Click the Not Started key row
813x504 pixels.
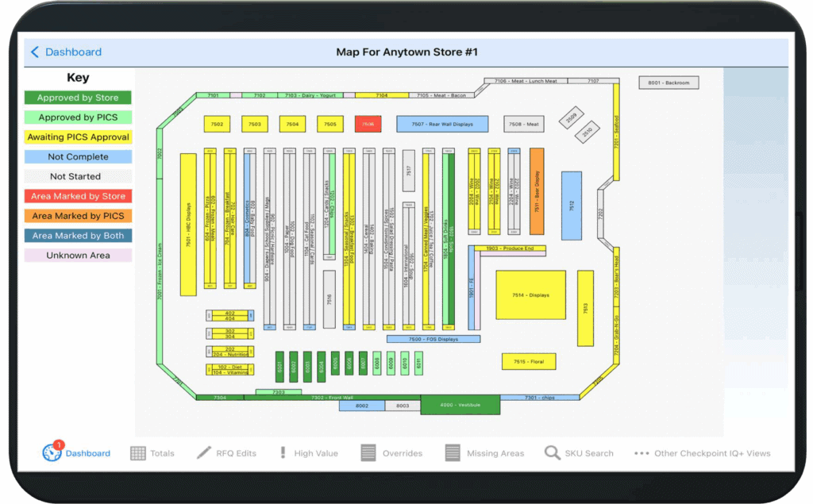(77, 176)
